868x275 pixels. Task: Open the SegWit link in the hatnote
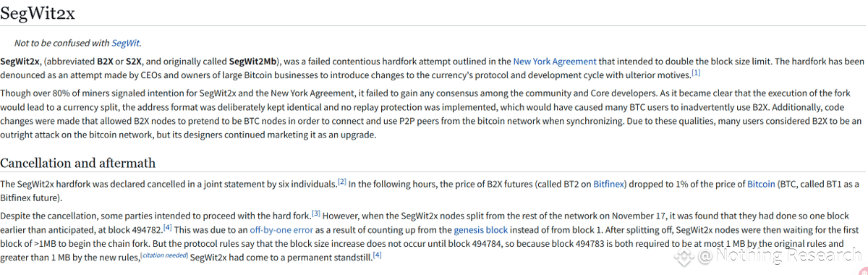click(125, 43)
